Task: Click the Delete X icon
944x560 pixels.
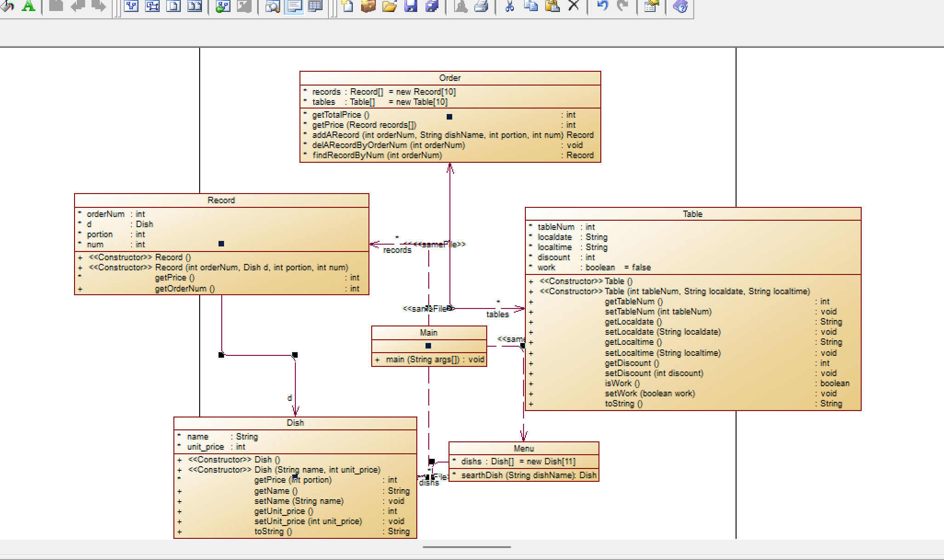Action: point(573,6)
